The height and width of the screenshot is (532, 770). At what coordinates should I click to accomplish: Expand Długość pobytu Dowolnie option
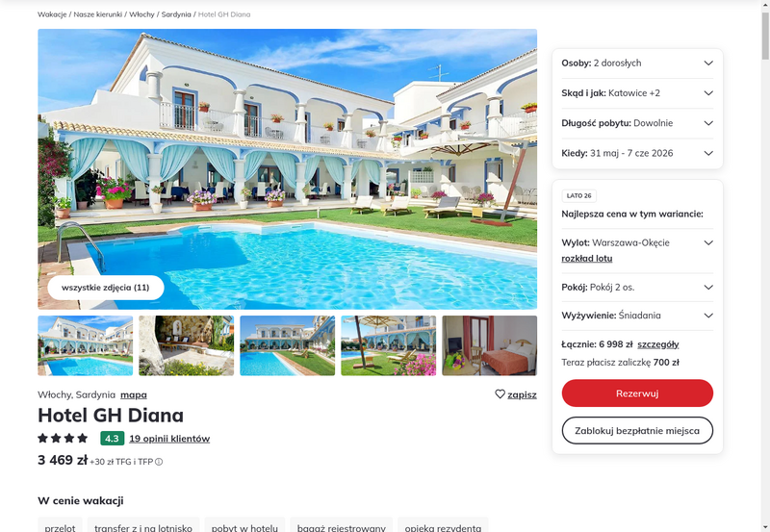(x=637, y=123)
